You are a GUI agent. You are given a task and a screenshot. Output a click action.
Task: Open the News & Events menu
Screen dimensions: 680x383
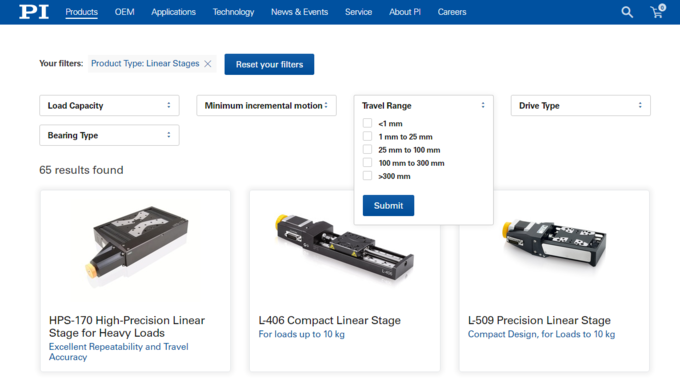point(299,12)
